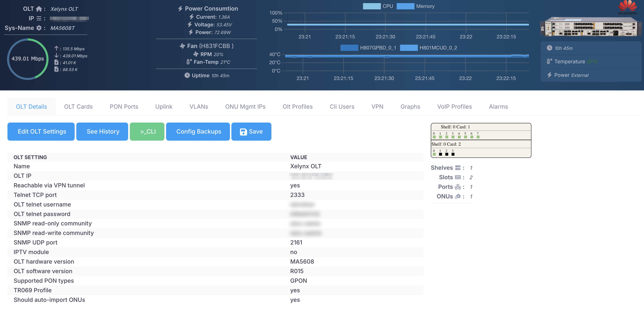644x312 pixels.
Task: Click the fan icon next to Fan (H831FCBB)
Action: [x=182, y=46]
